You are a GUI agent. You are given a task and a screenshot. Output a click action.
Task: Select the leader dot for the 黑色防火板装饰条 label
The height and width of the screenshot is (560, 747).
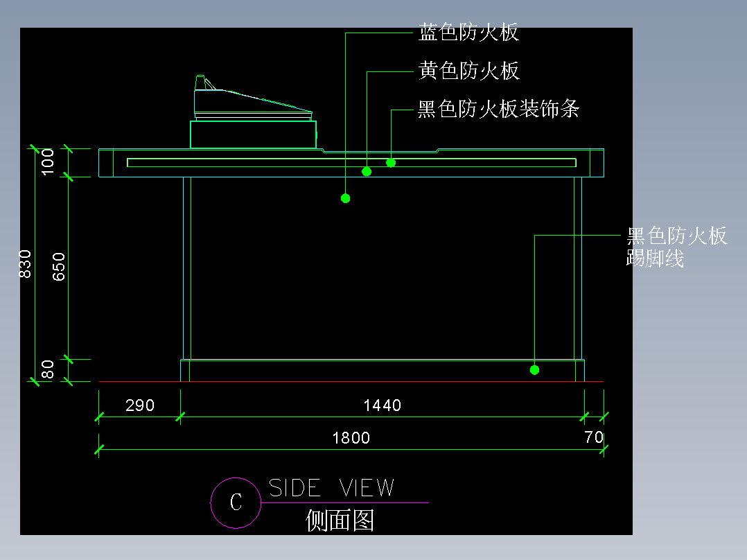[x=391, y=163]
